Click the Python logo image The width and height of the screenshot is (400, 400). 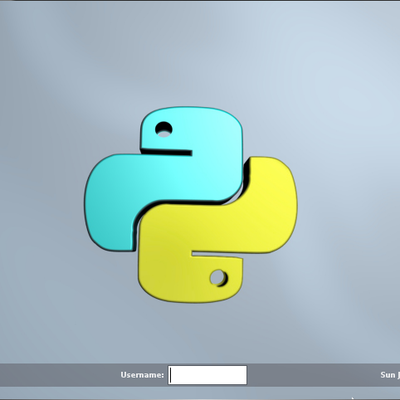pos(191,205)
